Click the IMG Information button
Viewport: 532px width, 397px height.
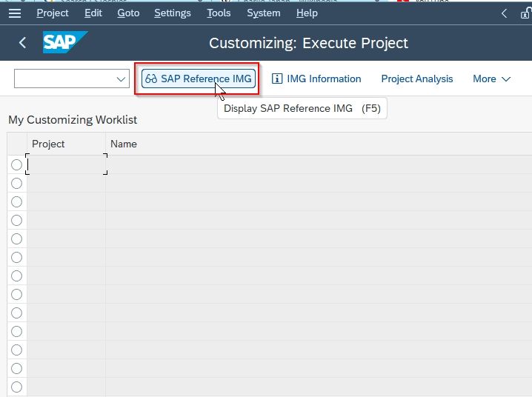tap(316, 79)
